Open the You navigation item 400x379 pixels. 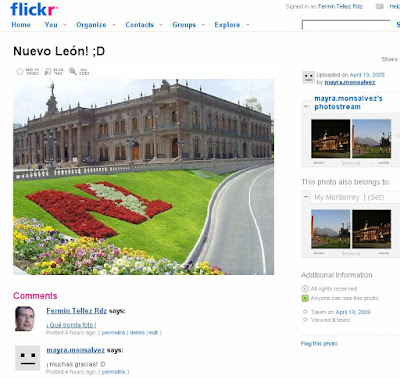click(x=51, y=25)
